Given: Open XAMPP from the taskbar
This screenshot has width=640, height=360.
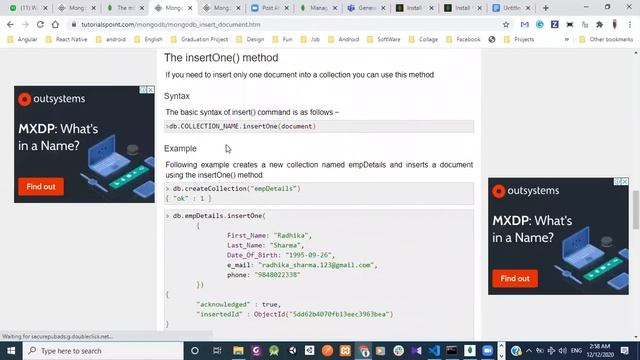Looking at the screenshot, I should tap(345, 351).
